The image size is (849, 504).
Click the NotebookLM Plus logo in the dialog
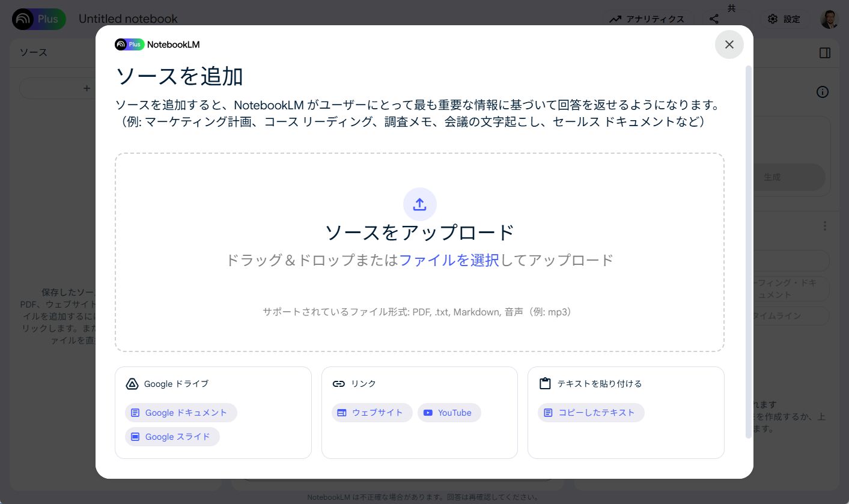(157, 44)
